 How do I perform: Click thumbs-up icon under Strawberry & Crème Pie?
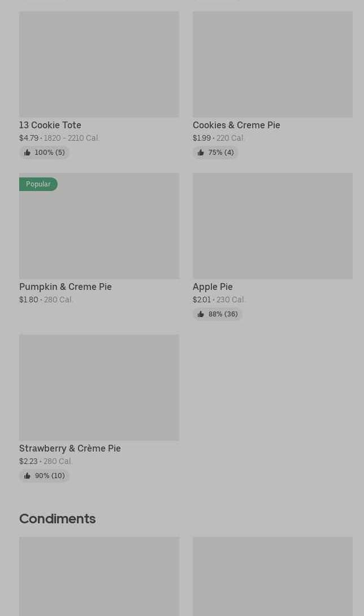27,476
